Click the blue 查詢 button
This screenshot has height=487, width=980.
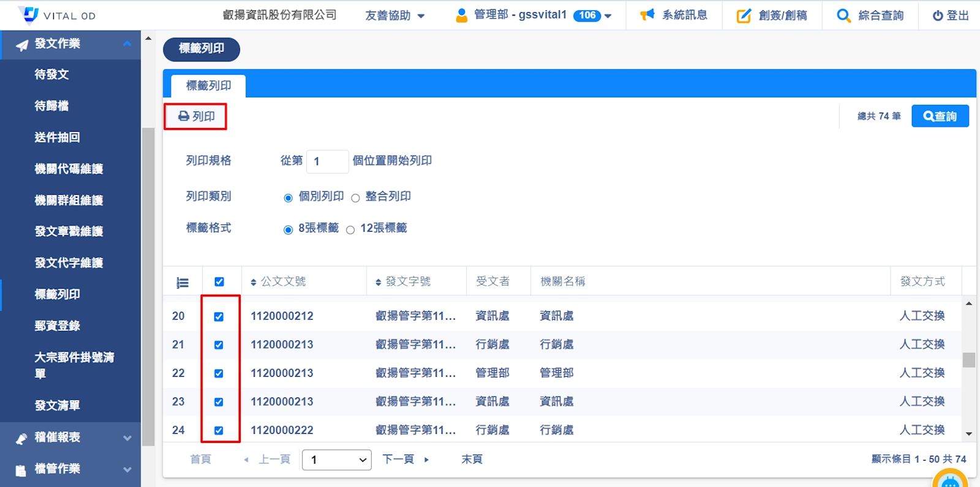click(940, 116)
